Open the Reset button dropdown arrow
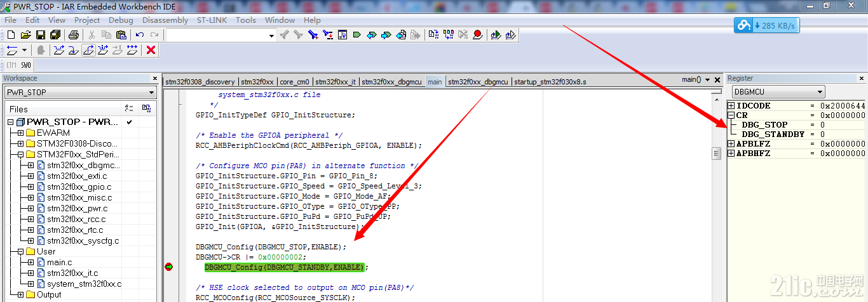This screenshot has width=868, height=302. [x=24, y=50]
